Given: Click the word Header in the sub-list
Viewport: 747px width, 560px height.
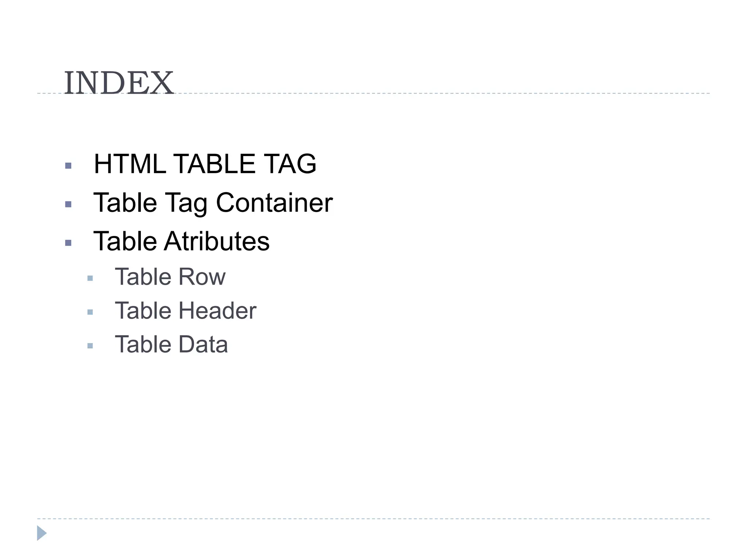Looking at the screenshot, I should (x=217, y=311).
